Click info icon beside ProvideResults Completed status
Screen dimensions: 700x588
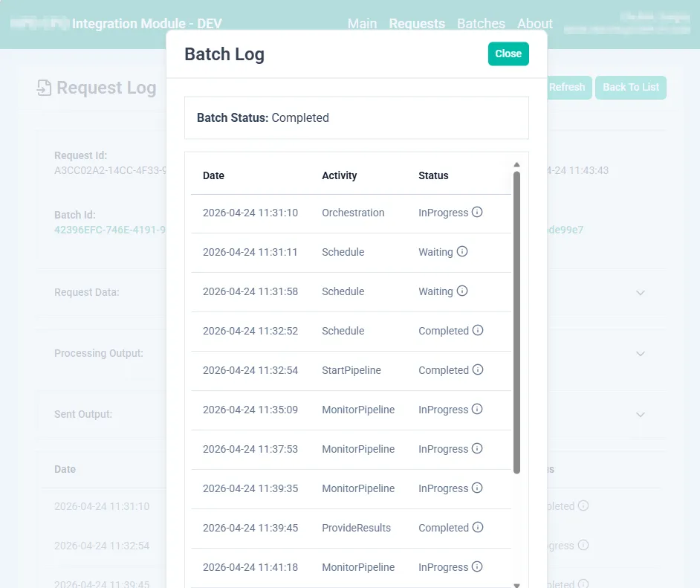(478, 527)
